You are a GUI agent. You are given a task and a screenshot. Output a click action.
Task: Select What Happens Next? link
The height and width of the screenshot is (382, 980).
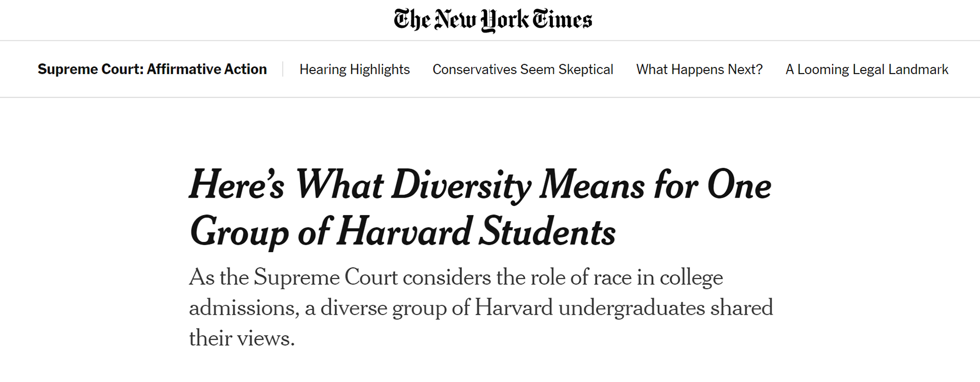(x=699, y=69)
